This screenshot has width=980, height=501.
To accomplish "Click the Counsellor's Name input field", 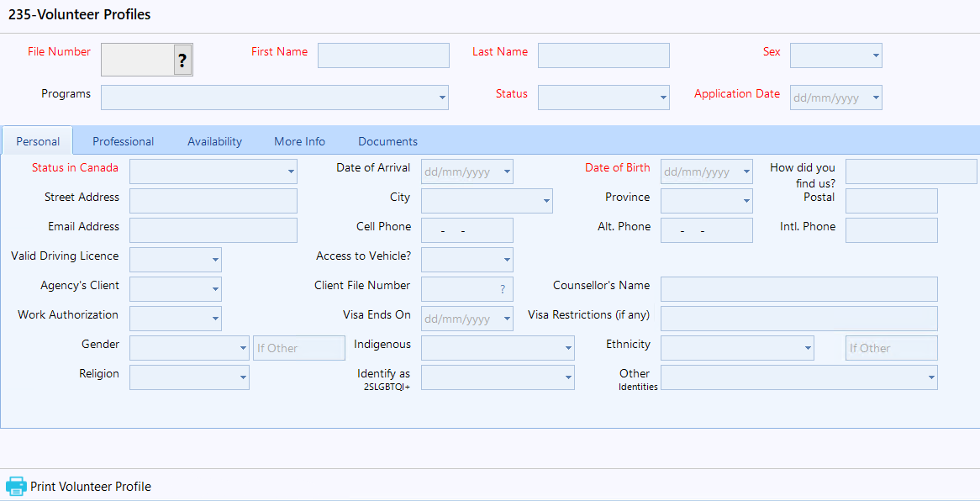I will 798,289.
